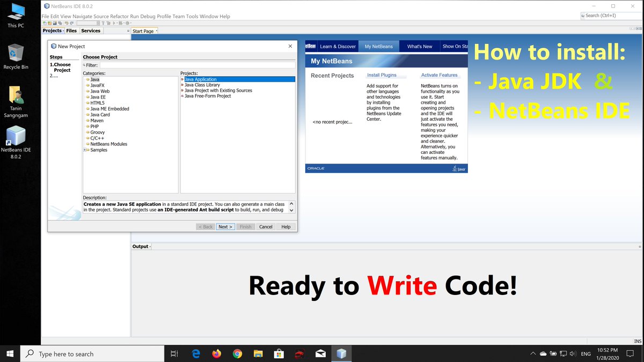Open the File menu
Image resolution: width=644 pixels, height=362 pixels.
[46, 16]
